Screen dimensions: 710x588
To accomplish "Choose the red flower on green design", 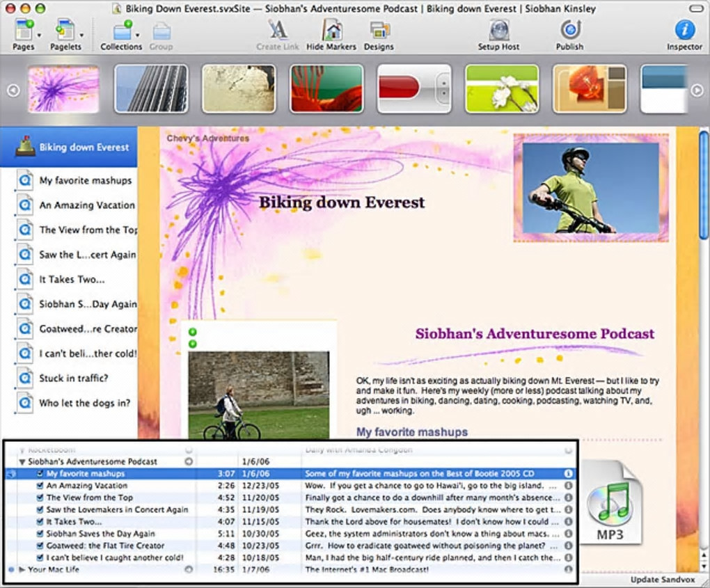I will coord(326,88).
